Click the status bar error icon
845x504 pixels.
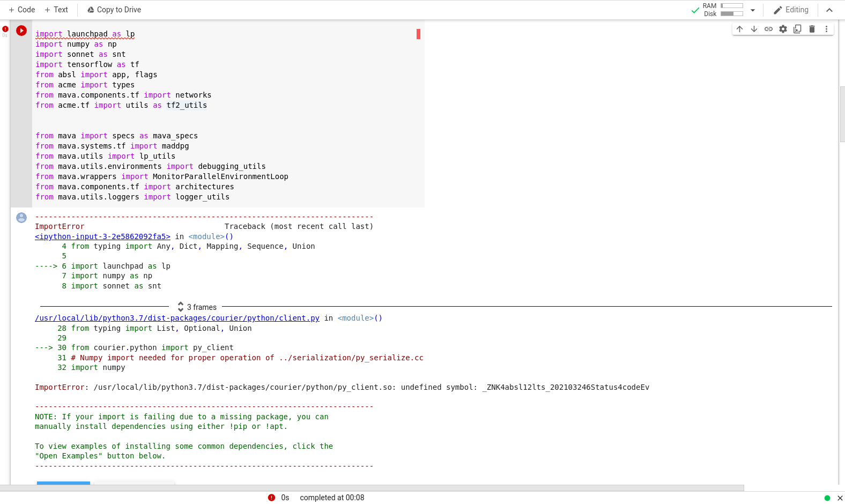271,498
